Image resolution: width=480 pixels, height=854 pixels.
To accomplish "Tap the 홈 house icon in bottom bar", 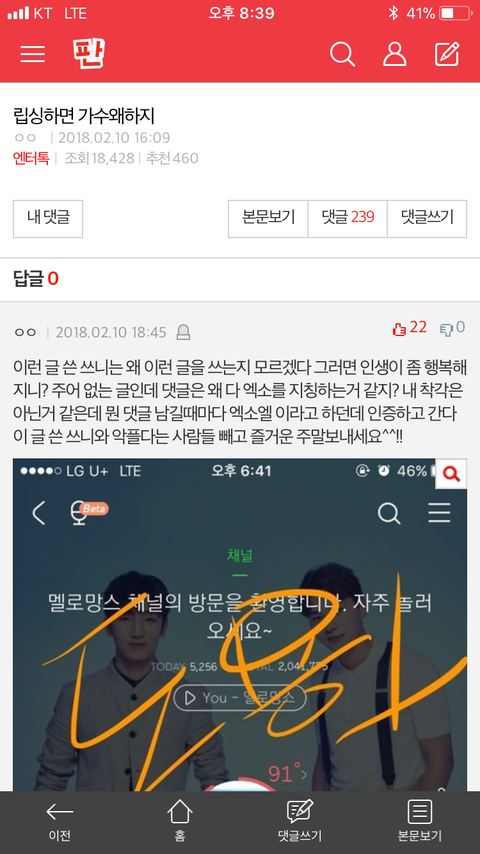I will coord(180,821).
